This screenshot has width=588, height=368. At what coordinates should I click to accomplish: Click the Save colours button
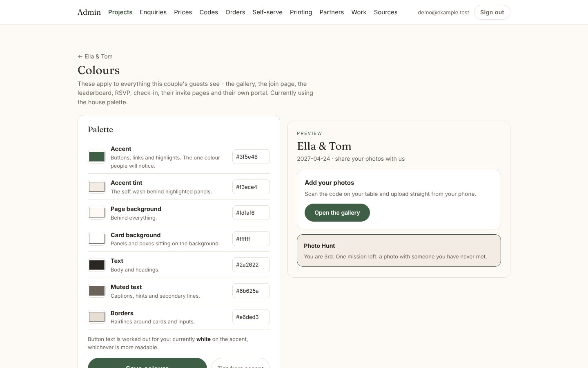pos(147,363)
